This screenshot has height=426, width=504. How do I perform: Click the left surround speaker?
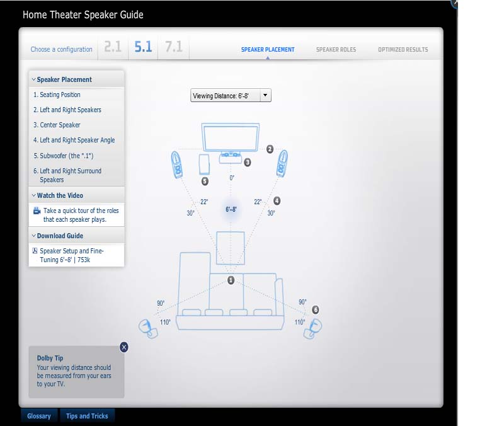(148, 328)
